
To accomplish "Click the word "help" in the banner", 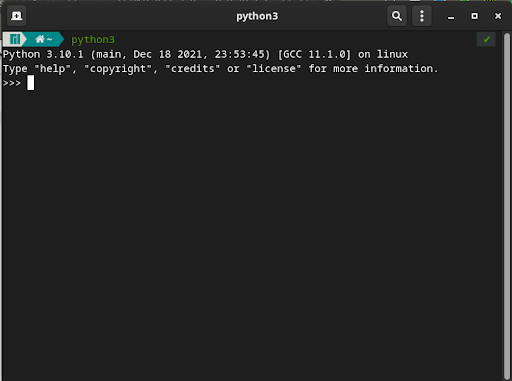I will pos(52,69).
